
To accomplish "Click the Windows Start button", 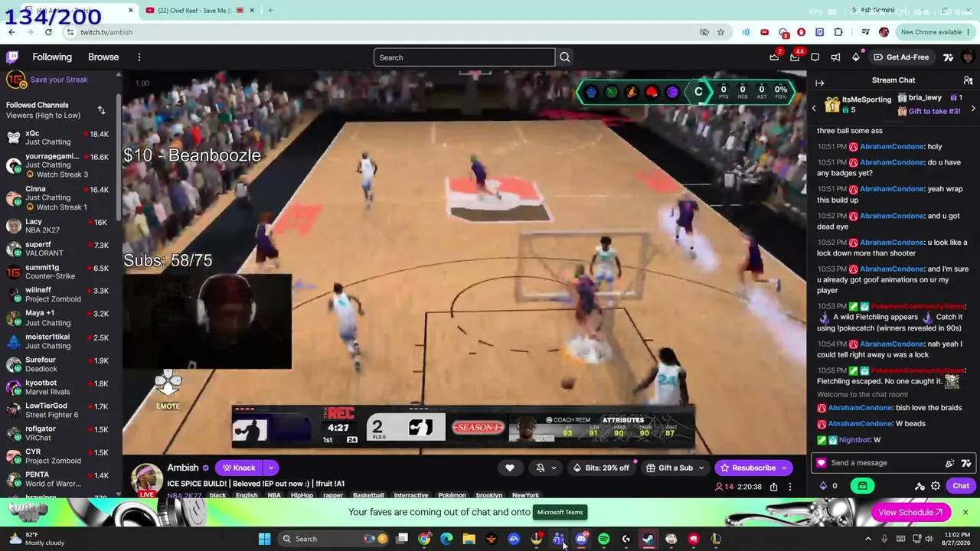I will tap(264, 539).
